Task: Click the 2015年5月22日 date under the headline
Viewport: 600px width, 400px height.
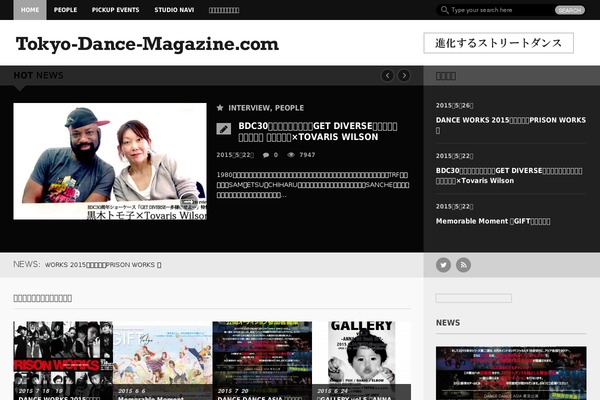Action: [235, 155]
